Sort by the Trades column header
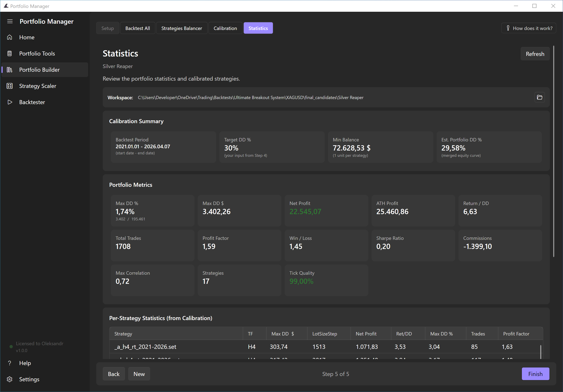 482,334
